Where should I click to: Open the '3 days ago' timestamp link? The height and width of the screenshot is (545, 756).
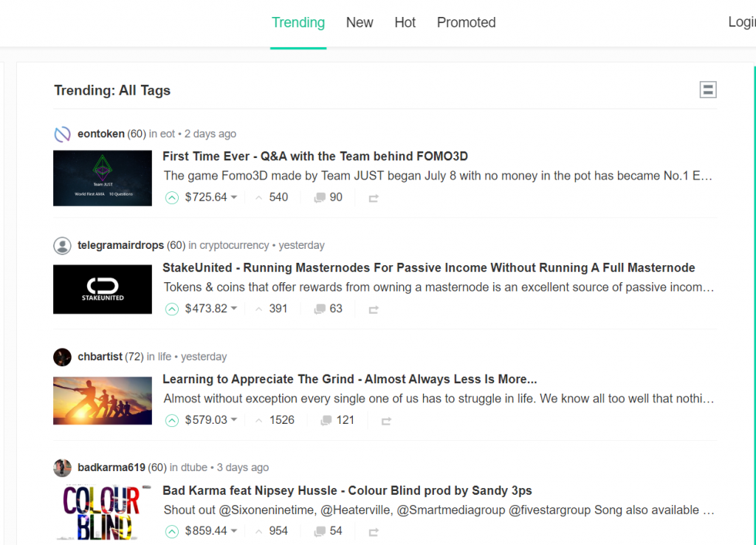tap(242, 467)
